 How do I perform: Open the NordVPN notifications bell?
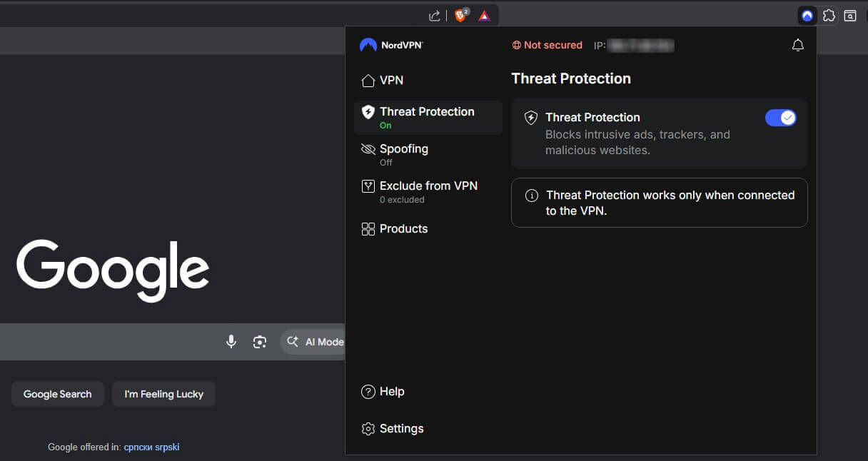tap(798, 46)
